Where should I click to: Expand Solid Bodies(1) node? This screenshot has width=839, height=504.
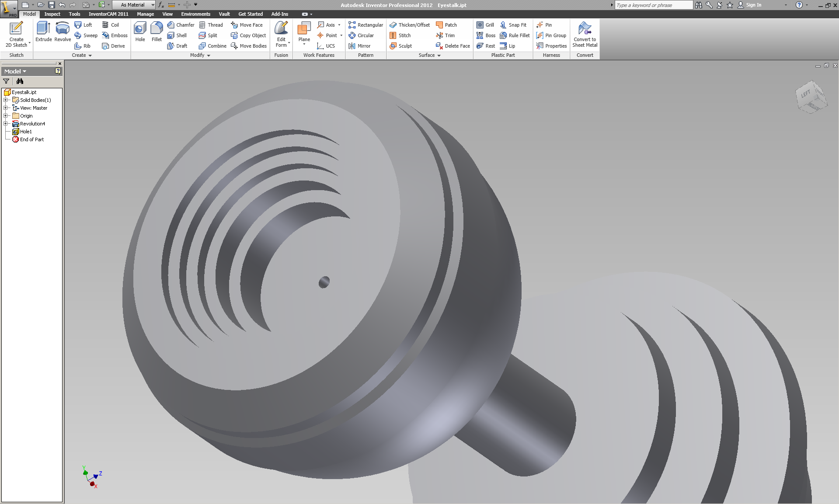click(x=6, y=100)
